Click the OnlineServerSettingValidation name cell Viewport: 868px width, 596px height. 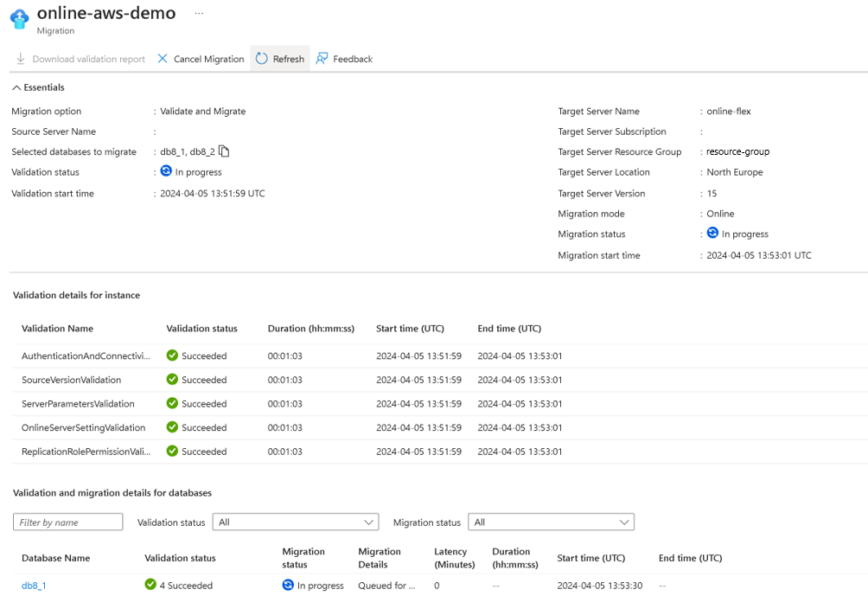click(84, 427)
